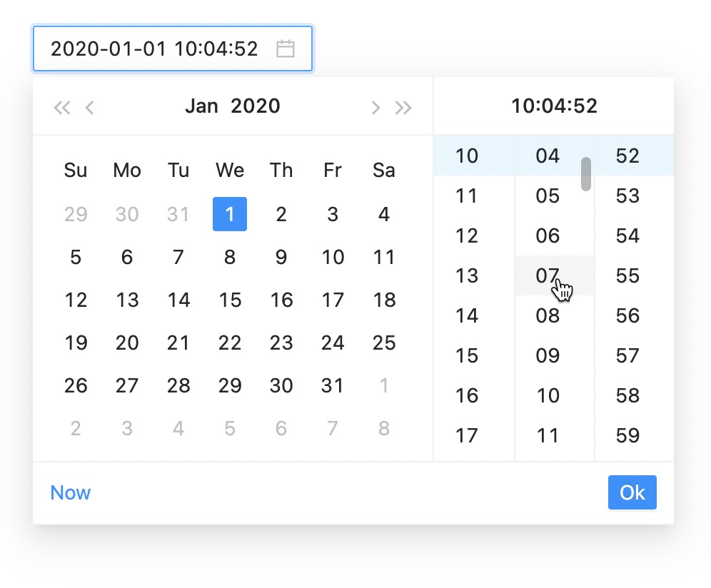Jump to previous year with double-left chevron

click(x=61, y=107)
